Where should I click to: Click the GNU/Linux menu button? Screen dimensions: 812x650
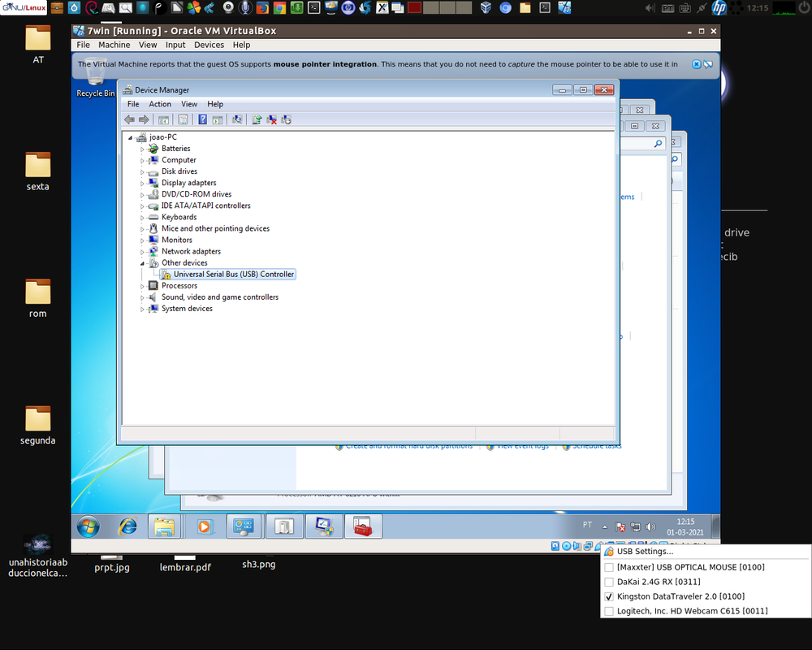point(24,7)
